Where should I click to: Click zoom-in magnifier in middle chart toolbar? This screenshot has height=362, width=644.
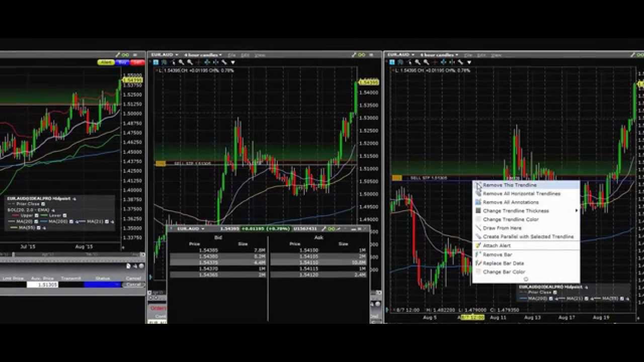181,62
